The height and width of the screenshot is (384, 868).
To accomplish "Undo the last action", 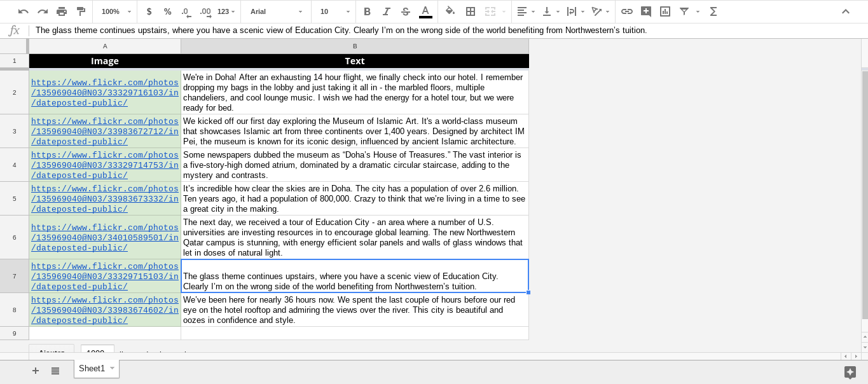I will [x=24, y=11].
